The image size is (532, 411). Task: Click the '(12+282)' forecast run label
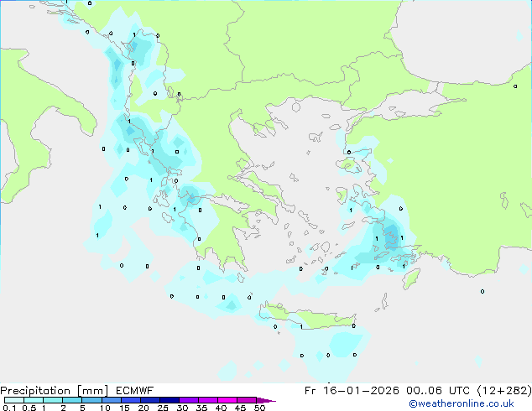click(x=504, y=391)
